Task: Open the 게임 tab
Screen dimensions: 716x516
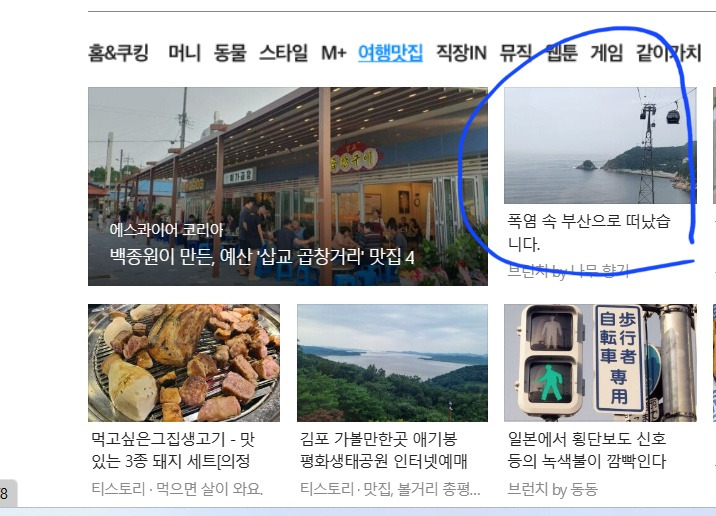Action: pos(606,53)
